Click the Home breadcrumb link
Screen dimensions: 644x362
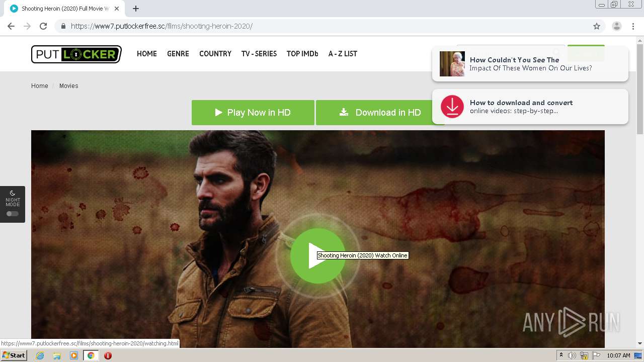point(40,86)
